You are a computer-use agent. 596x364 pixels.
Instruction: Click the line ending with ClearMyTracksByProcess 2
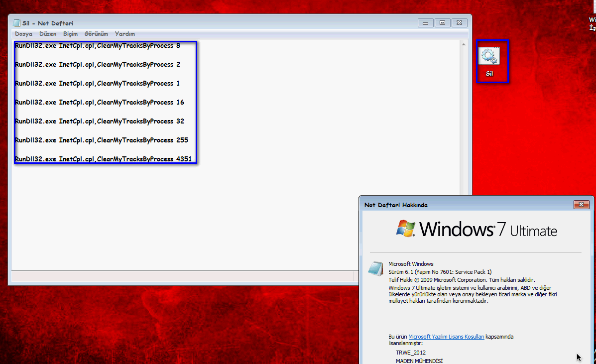pos(98,65)
